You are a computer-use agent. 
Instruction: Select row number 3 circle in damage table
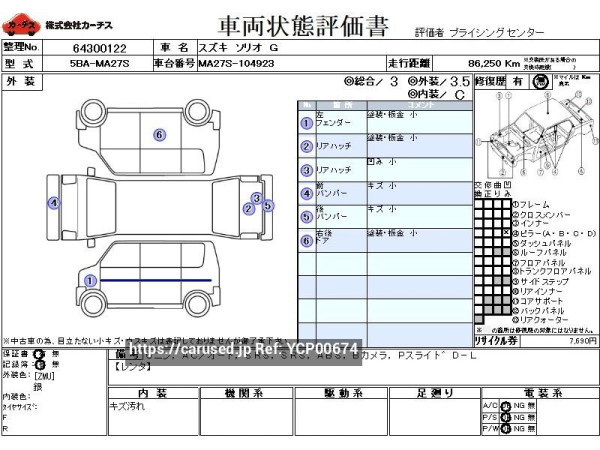pyautogui.click(x=306, y=169)
